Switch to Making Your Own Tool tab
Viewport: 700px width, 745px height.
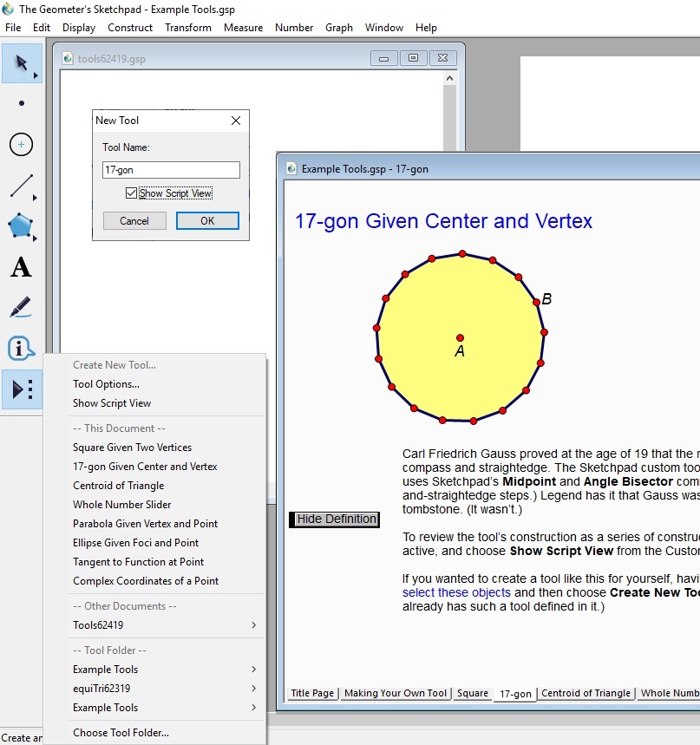396,693
